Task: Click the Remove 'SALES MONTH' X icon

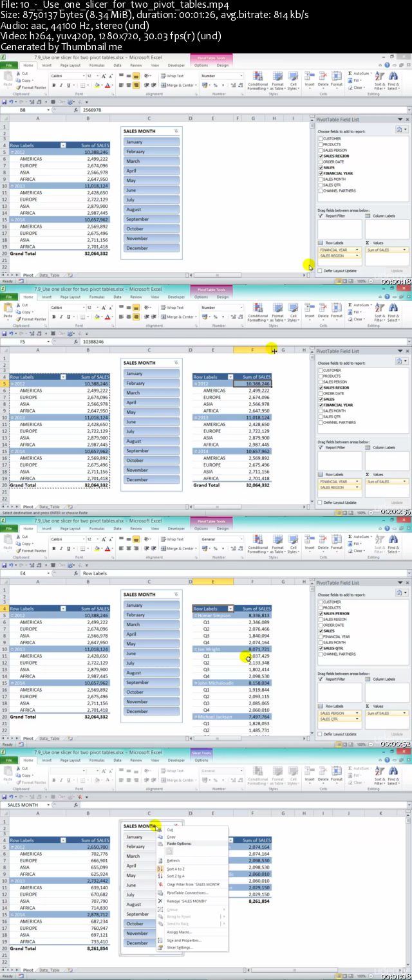Action: coord(160,901)
